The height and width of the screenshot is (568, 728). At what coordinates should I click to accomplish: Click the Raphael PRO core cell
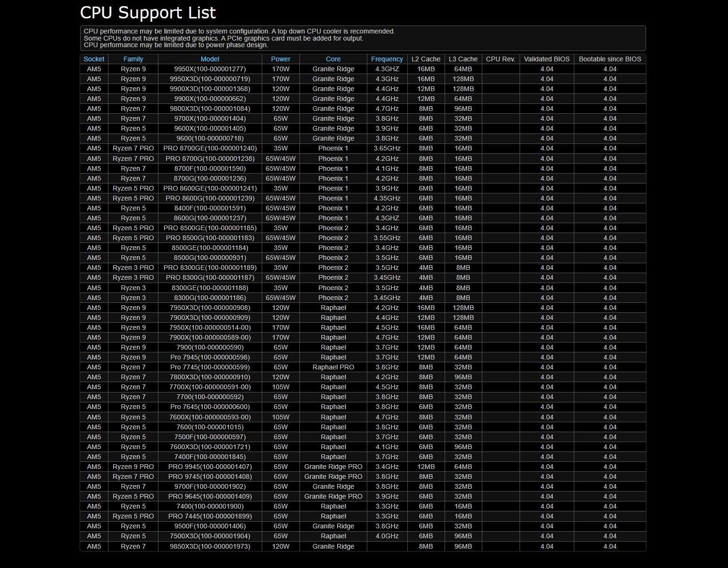coord(333,367)
